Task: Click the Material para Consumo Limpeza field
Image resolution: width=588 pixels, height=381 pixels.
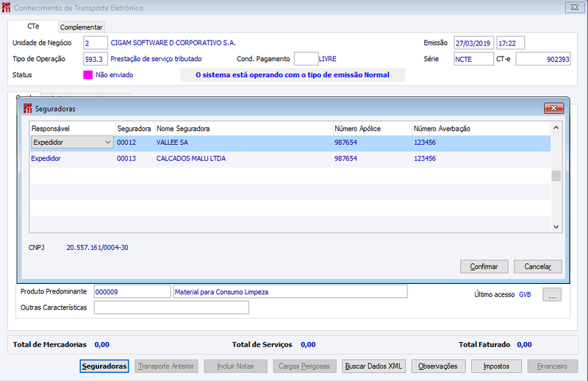Action: (290, 292)
